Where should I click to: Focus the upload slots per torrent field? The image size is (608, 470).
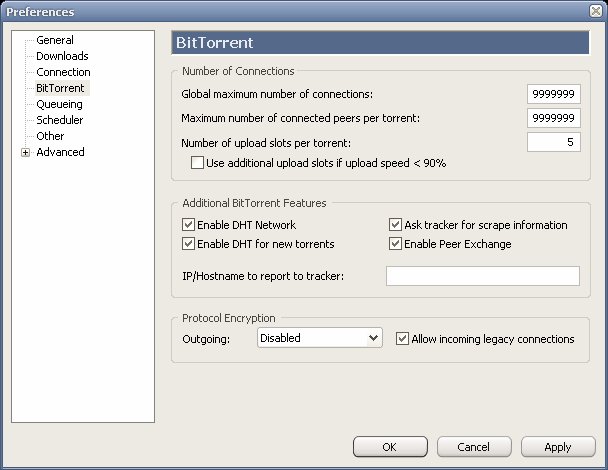click(x=553, y=142)
